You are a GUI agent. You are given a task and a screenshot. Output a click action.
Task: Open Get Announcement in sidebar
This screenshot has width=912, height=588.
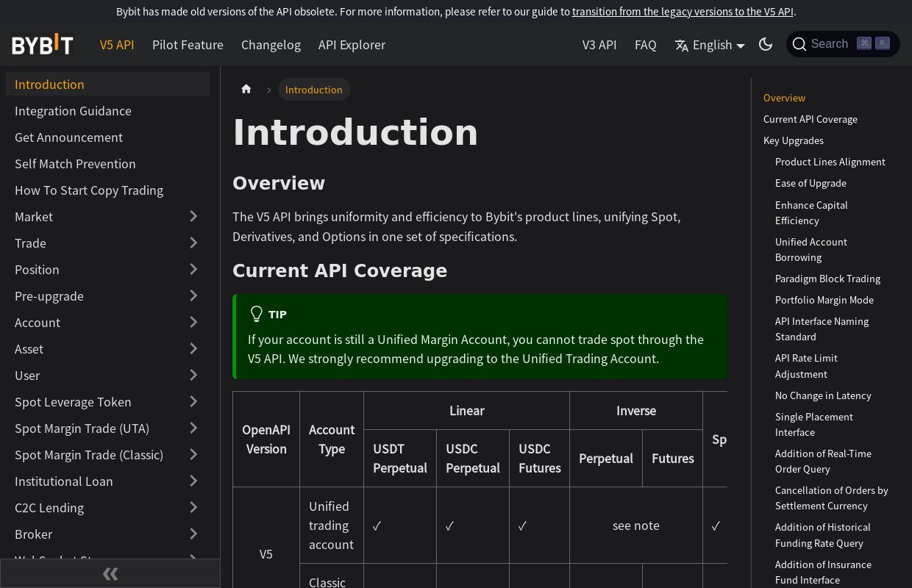tap(107, 137)
